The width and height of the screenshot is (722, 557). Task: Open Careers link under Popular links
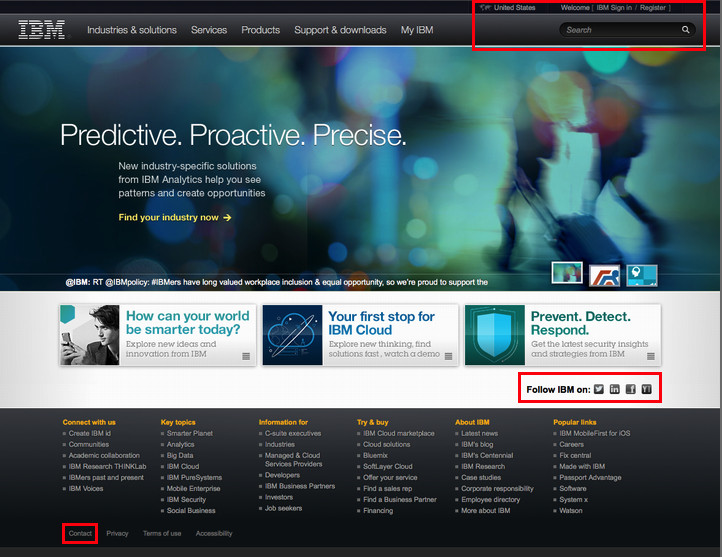[571, 444]
